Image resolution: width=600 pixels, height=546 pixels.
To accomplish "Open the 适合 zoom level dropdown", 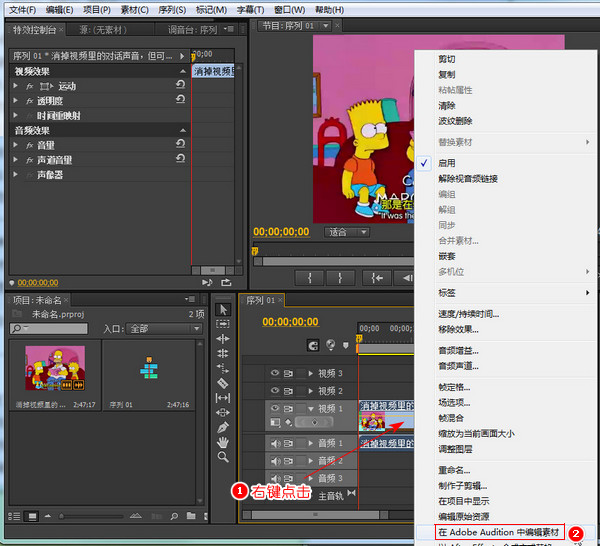I will coord(346,232).
